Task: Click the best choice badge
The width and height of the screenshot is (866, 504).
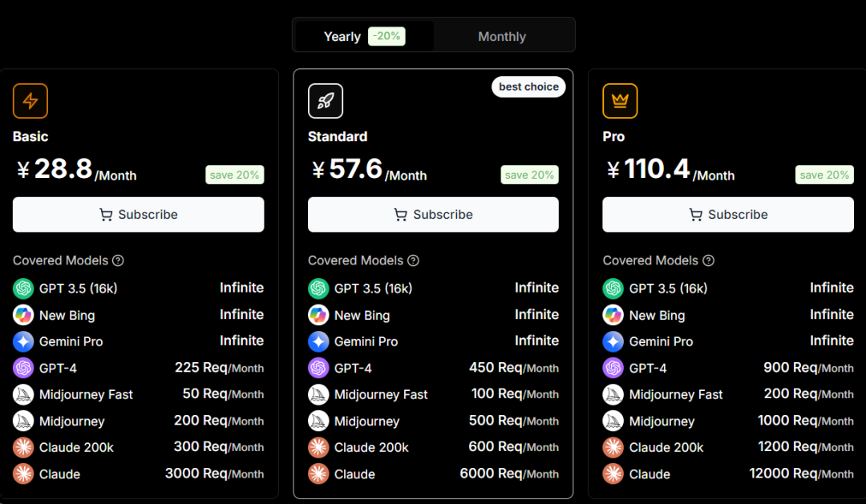Action: pyautogui.click(x=528, y=87)
